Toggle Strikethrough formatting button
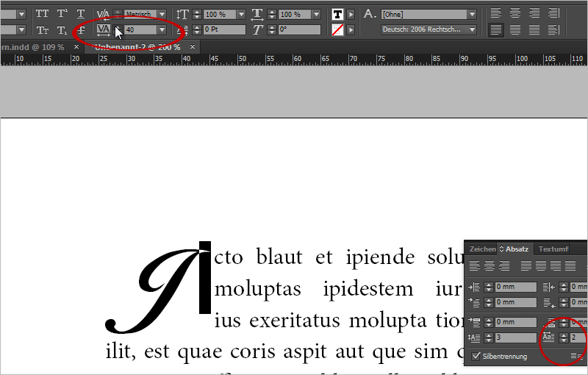 tap(81, 30)
